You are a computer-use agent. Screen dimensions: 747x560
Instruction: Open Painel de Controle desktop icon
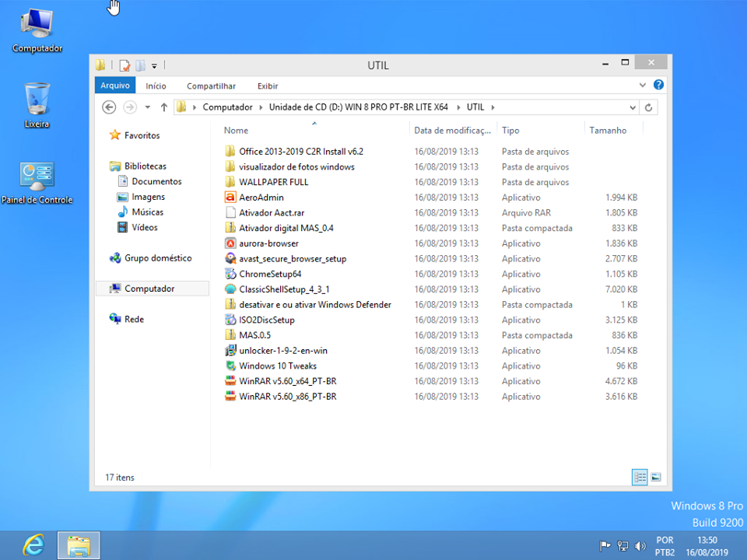[37, 184]
